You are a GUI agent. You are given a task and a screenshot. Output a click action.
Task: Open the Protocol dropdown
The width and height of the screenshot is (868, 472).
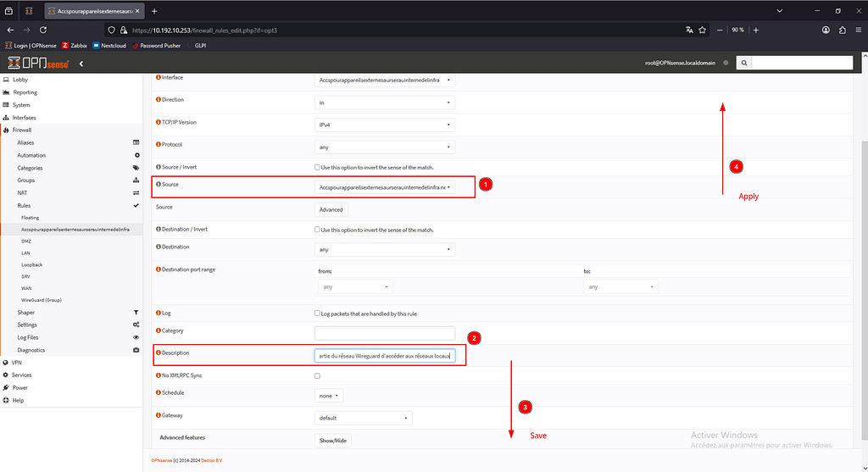(384, 147)
